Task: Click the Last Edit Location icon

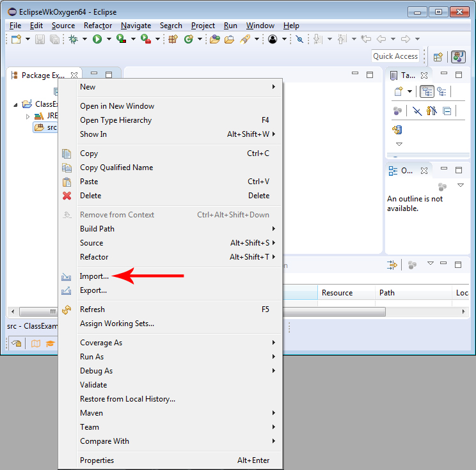Action: tap(366, 39)
